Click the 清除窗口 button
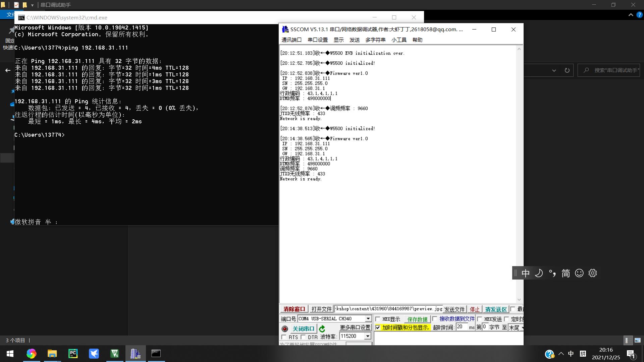The image size is (644, 362). 294,309
